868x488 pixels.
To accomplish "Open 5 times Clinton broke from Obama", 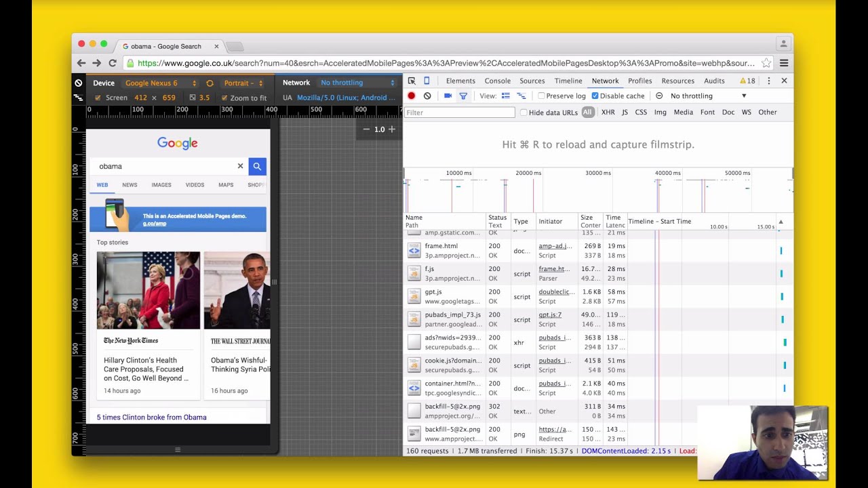I will coord(151,418).
